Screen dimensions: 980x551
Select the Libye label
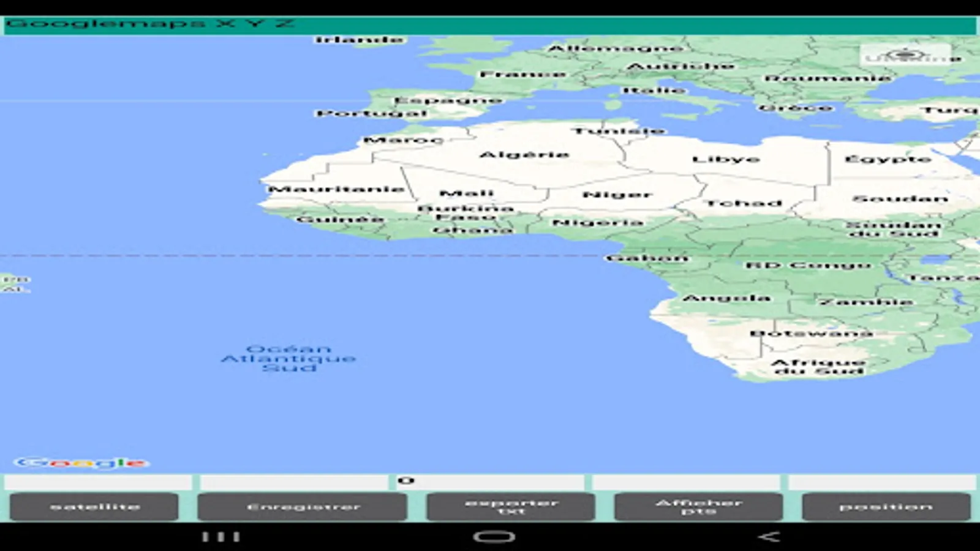tap(726, 159)
